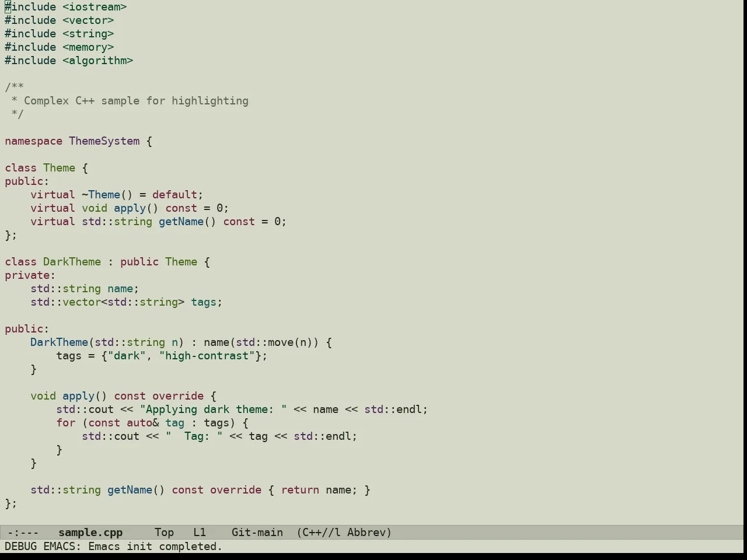Screen dimensions: 747x560
Task: Click the 'private:' access specifier
Action: click(30, 275)
